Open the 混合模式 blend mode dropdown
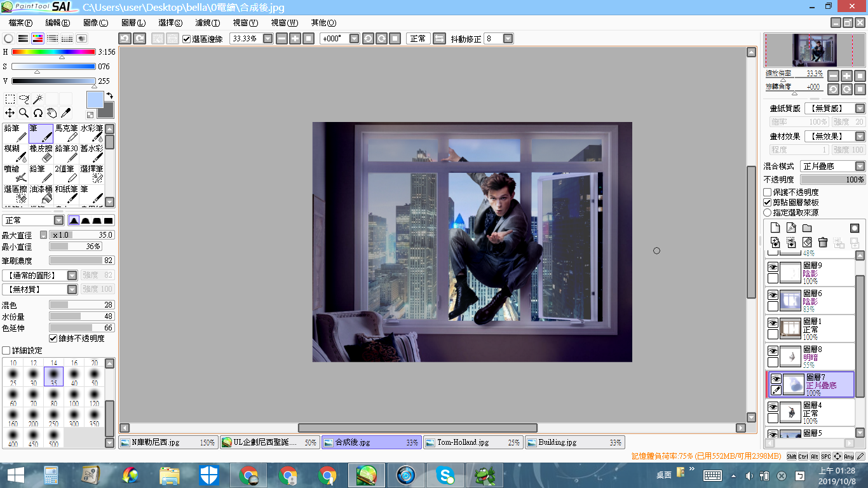This screenshot has height=488, width=868. [x=860, y=166]
